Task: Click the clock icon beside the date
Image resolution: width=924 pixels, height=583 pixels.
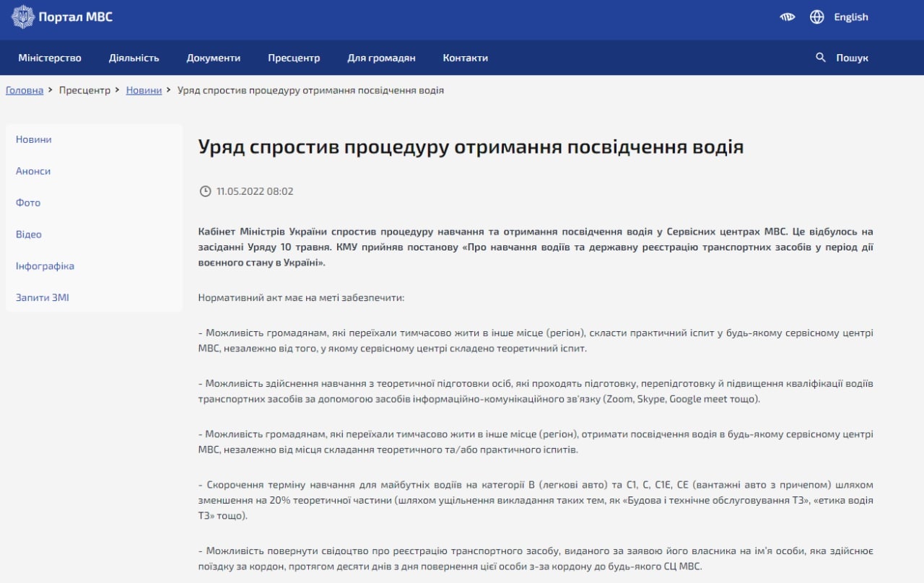Action: click(205, 191)
